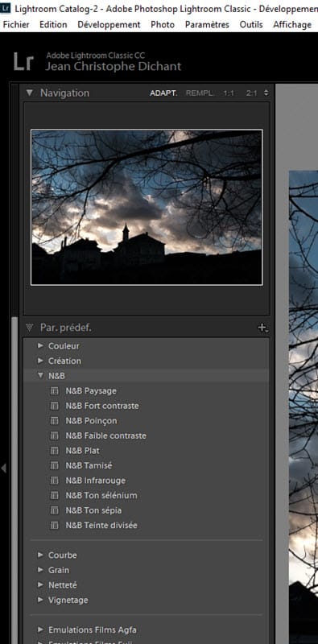Hide the left panel with edge arrow
318x644 pixels.
pos(4,468)
